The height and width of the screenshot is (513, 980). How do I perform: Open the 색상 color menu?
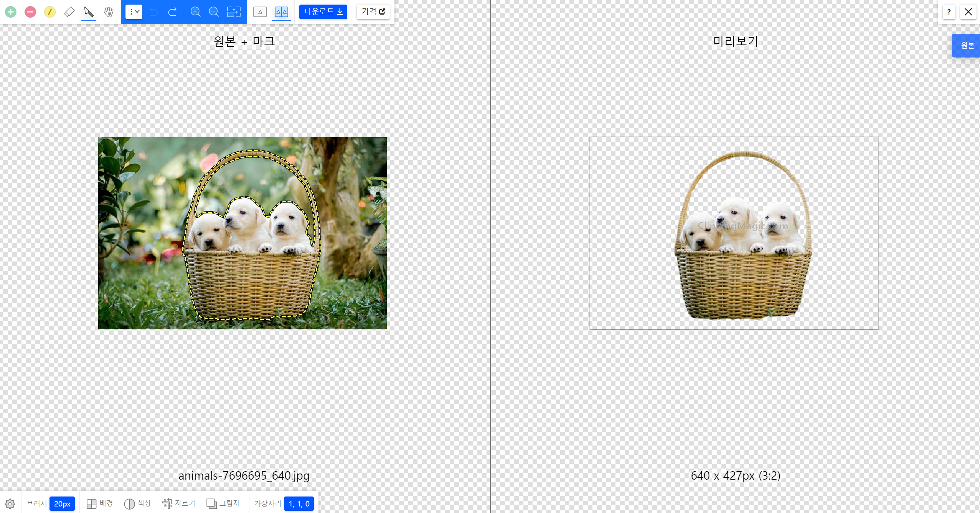pos(138,503)
